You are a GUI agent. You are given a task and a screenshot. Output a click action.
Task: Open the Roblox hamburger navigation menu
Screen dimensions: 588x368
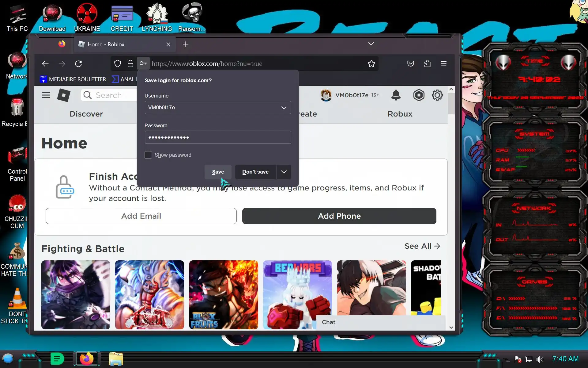coord(46,95)
